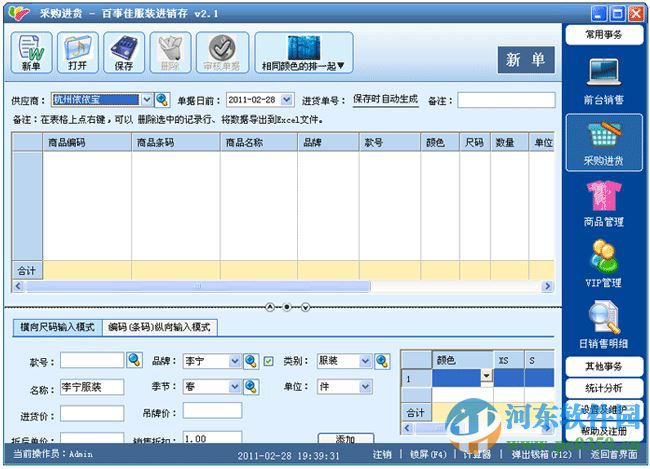Viewport: 650px width, 469px height.
Task: Click the XS size column header
Action: pos(509,360)
